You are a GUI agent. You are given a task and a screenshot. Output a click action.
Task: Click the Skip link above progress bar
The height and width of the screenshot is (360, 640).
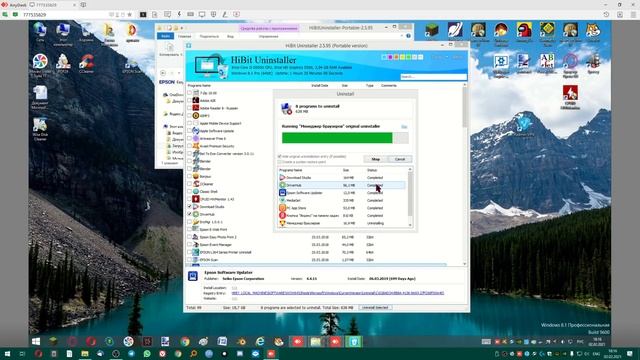(x=404, y=127)
